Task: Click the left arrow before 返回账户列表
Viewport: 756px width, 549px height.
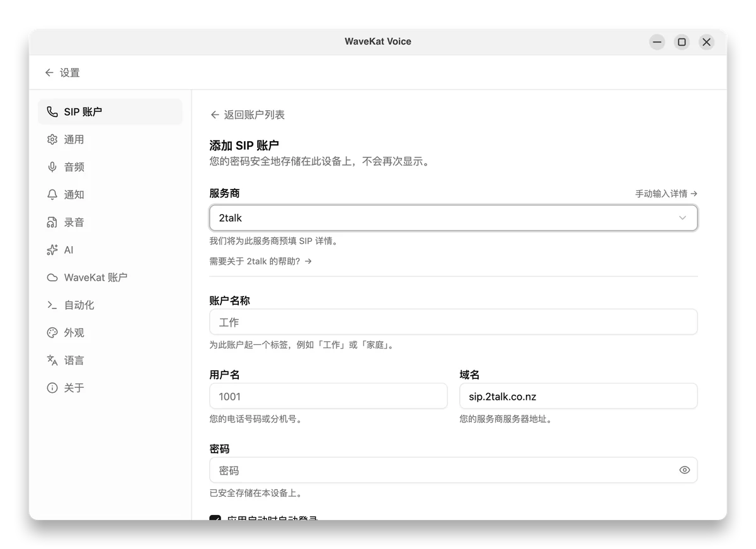Action: (215, 115)
